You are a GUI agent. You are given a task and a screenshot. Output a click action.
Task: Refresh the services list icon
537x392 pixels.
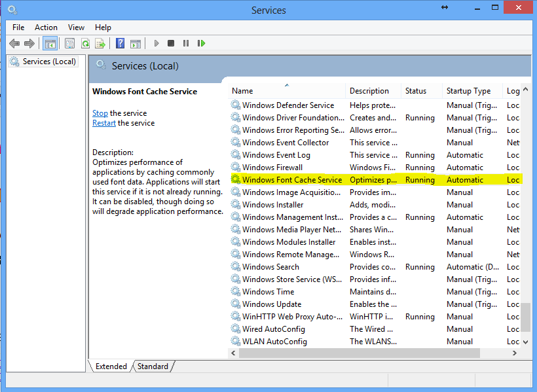pos(85,43)
